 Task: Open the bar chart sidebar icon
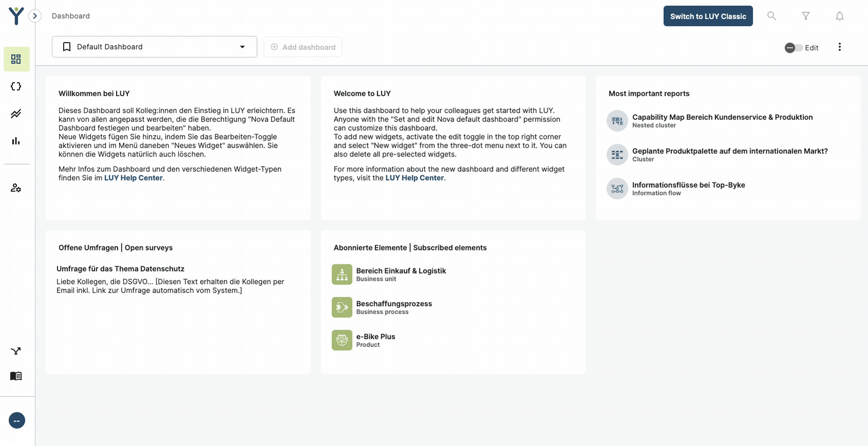pos(16,141)
